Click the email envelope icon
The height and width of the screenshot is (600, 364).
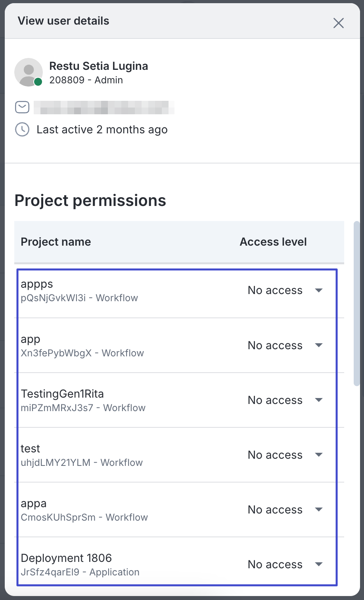tap(22, 107)
